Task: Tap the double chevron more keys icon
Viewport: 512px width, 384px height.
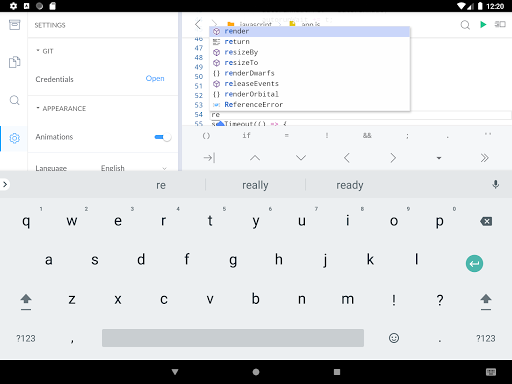Action: [x=485, y=158]
